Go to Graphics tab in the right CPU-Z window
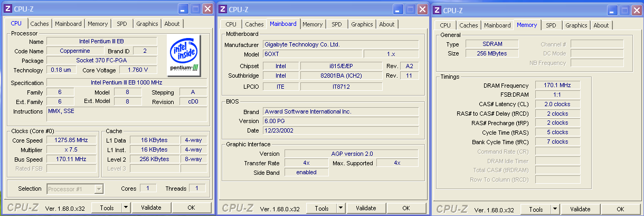Screen dimensions: 644x216 [x=576, y=25]
